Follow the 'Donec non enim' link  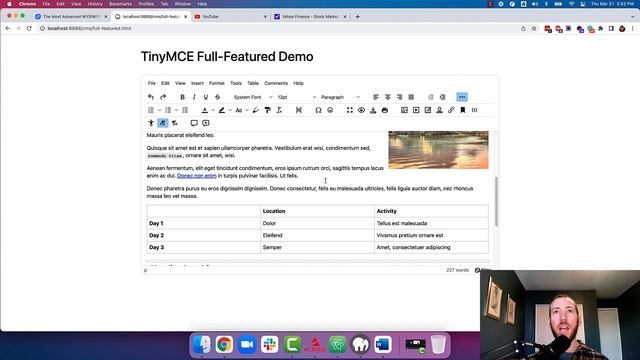197,176
